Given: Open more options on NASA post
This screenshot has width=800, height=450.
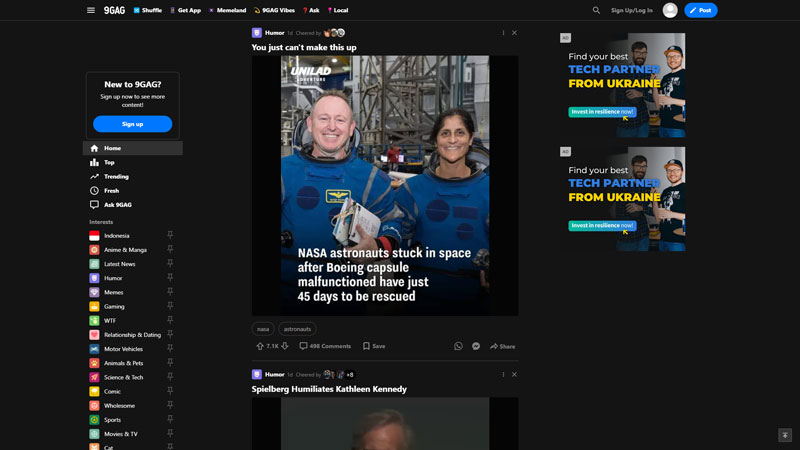Looking at the screenshot, I should point(503,33).
